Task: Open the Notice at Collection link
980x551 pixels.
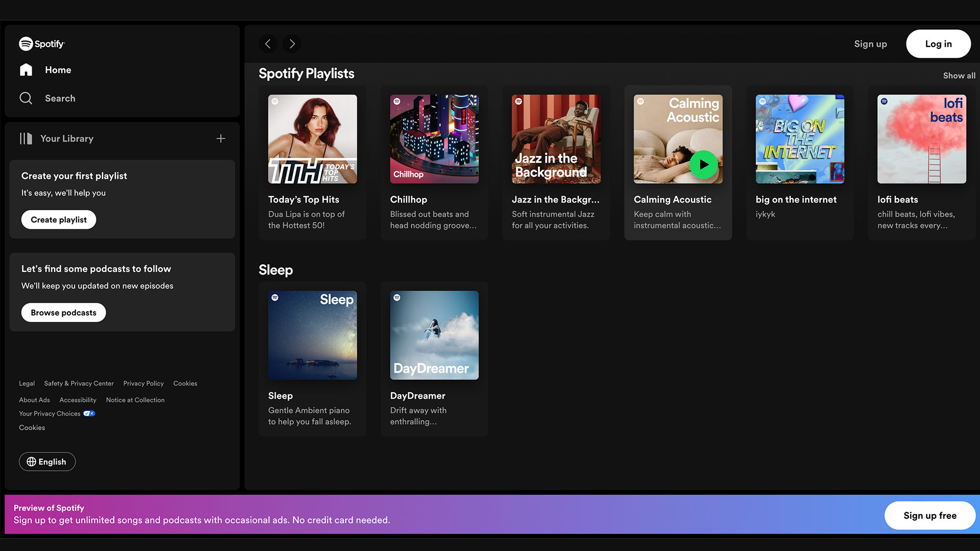Action: 135,400
